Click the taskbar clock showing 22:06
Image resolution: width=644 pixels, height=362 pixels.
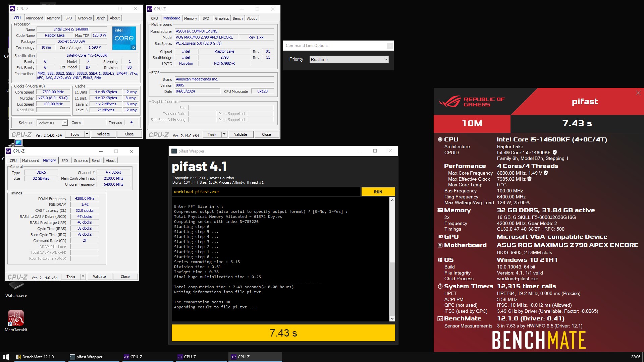(x=635, y=357)
